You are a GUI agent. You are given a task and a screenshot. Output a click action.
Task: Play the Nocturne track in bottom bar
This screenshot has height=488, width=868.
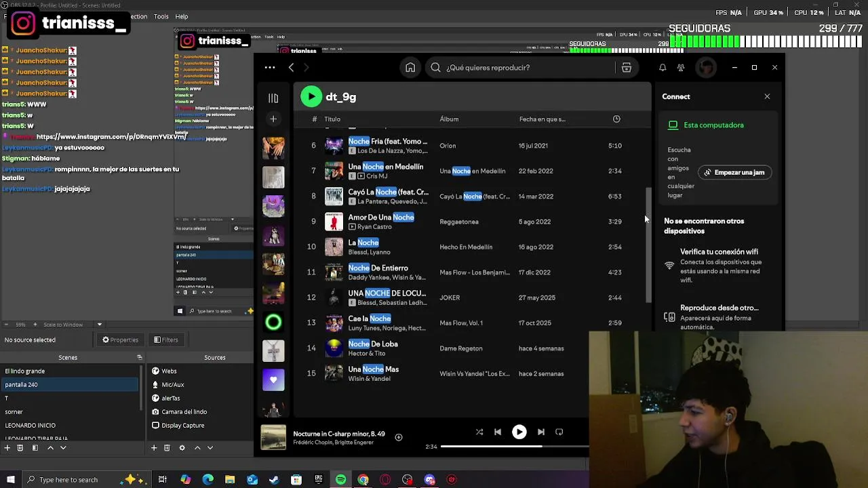[519, 432]
